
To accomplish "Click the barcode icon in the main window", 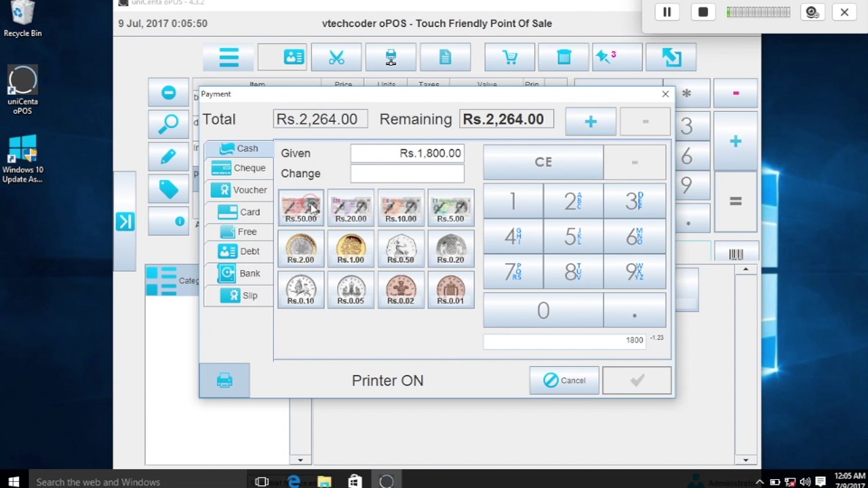I will point(736,254).
